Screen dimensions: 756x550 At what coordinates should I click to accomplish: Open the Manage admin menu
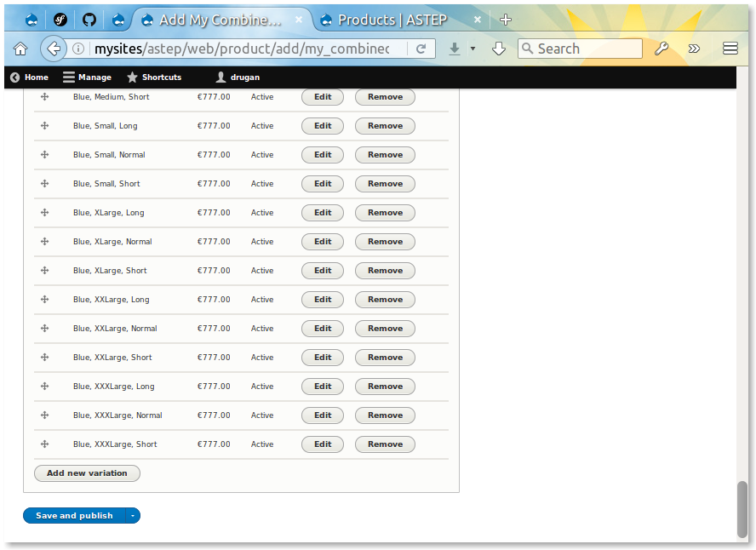pos(88,77)
